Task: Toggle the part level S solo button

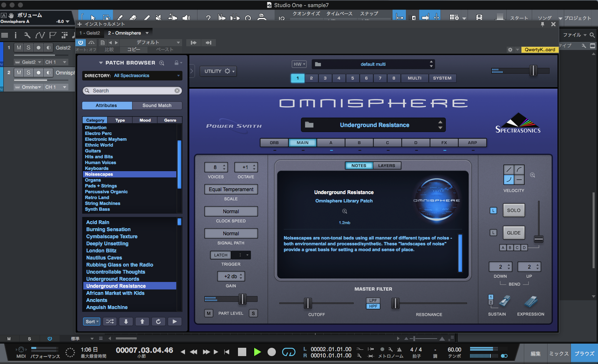Action: pyautogui.click(x=253, y=313)
